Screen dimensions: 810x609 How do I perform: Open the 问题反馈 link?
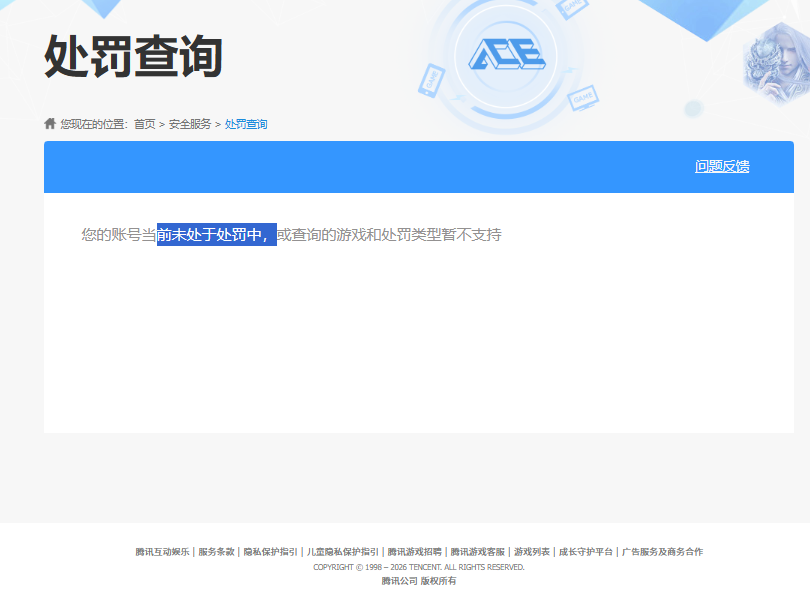point(722,166)
